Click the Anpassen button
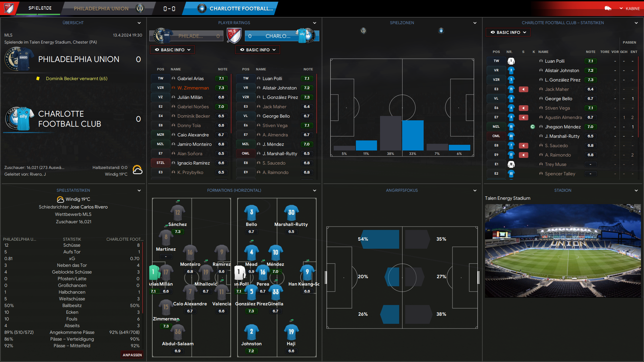 click(132, 355)
